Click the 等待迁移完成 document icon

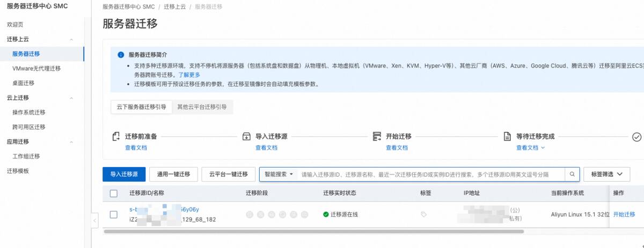click(507, 137)
